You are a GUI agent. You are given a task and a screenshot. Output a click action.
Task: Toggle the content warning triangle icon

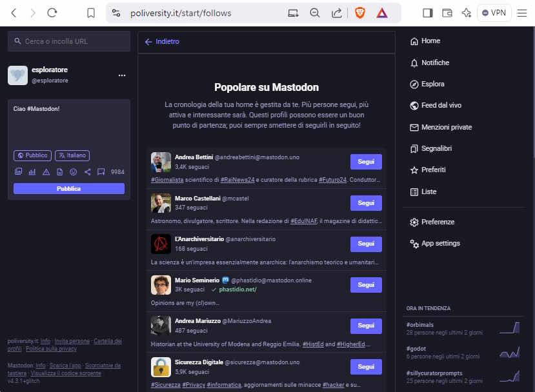pos(46,171)
